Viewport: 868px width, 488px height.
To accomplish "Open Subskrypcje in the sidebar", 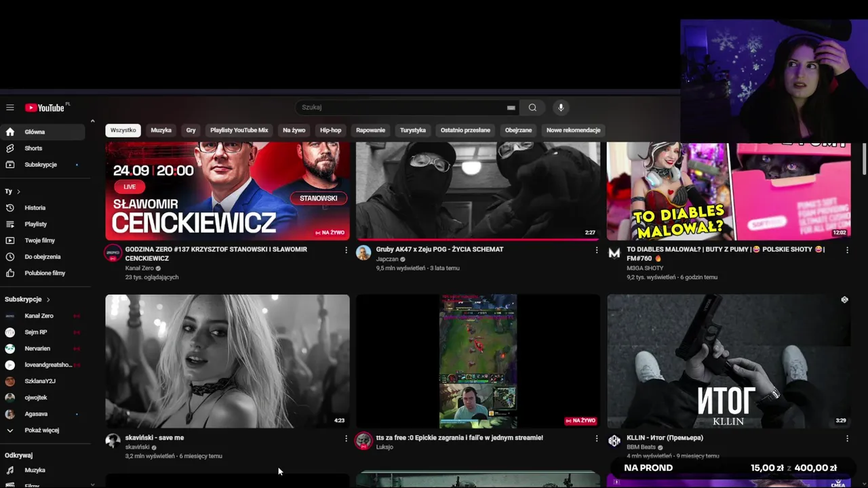I will coord(43,165).
